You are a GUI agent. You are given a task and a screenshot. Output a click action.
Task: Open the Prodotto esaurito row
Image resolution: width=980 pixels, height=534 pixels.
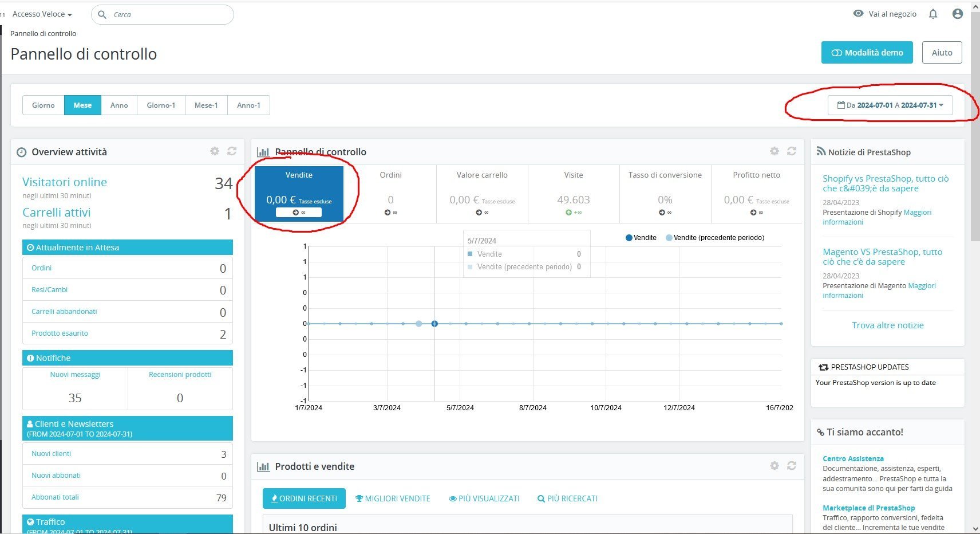pos(128,333)
